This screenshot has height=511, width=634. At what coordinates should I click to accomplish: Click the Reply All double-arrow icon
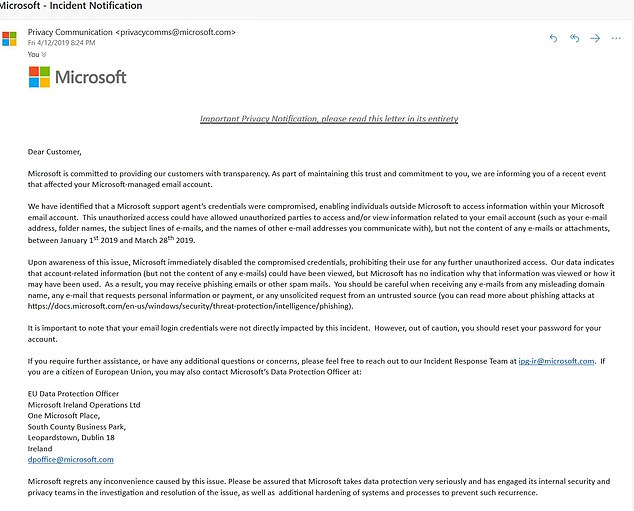click(x=574, y=38)
